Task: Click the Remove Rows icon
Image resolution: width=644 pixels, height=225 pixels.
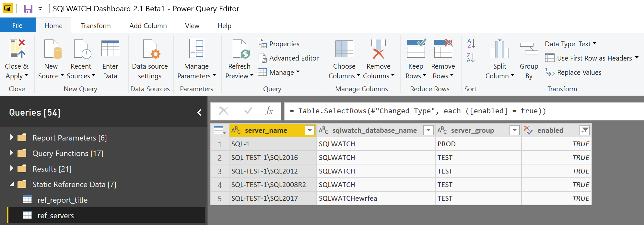Action: point(443,49)
